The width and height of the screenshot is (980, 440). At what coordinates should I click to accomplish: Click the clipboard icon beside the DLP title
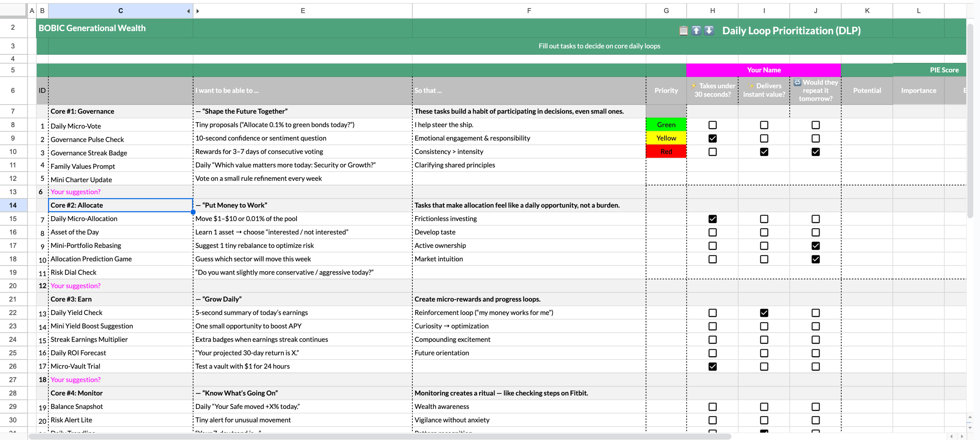point(683,31)
